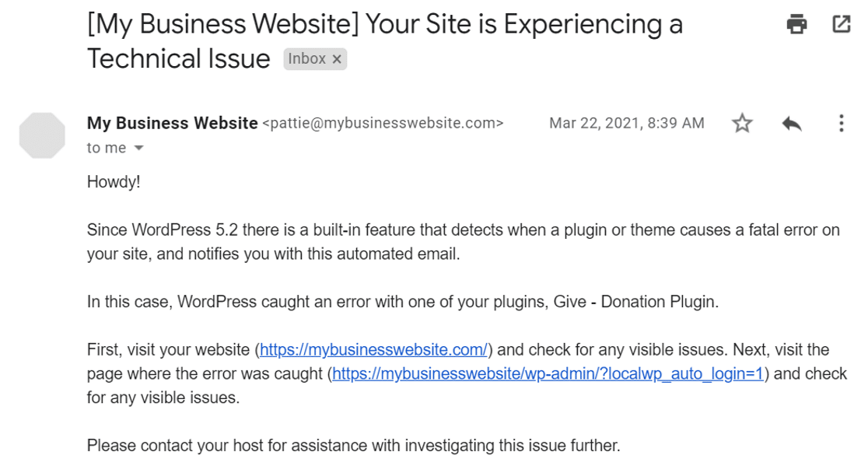Reply to My Business Website

792,123
